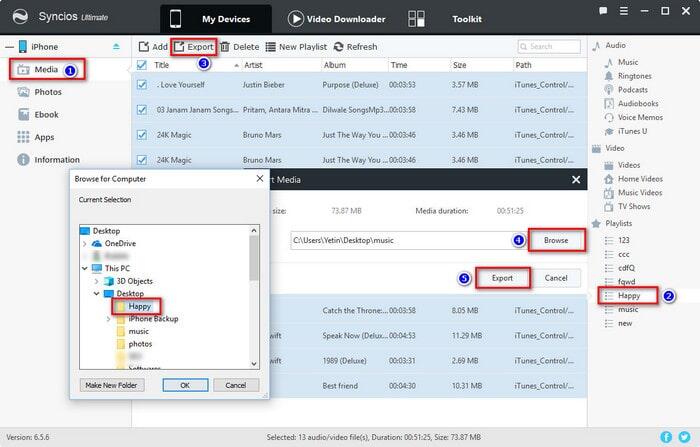Click the Add toolbar button

point(153,47)
